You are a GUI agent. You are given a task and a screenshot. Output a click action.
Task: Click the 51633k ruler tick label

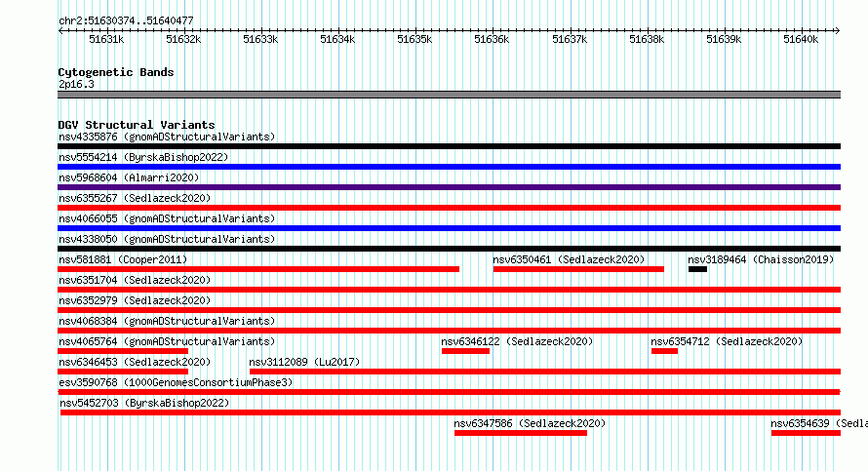click(260, 39)
